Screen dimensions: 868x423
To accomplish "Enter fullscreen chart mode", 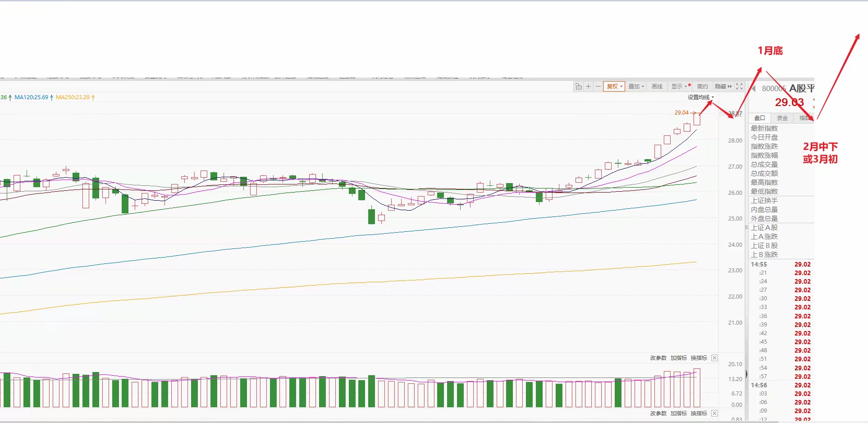I will [x=739, y=87].
